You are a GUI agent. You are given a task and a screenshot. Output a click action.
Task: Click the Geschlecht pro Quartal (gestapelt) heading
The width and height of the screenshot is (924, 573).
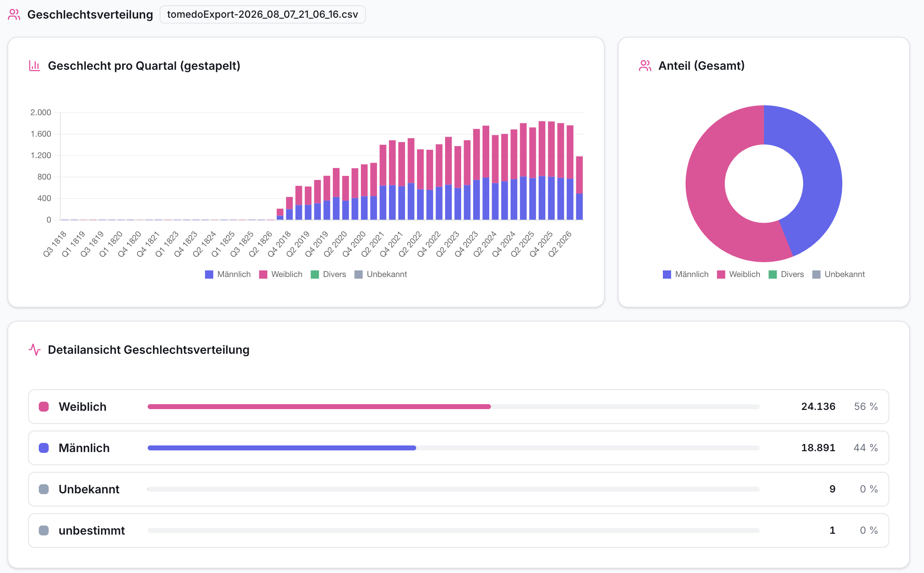click(144, 66)
